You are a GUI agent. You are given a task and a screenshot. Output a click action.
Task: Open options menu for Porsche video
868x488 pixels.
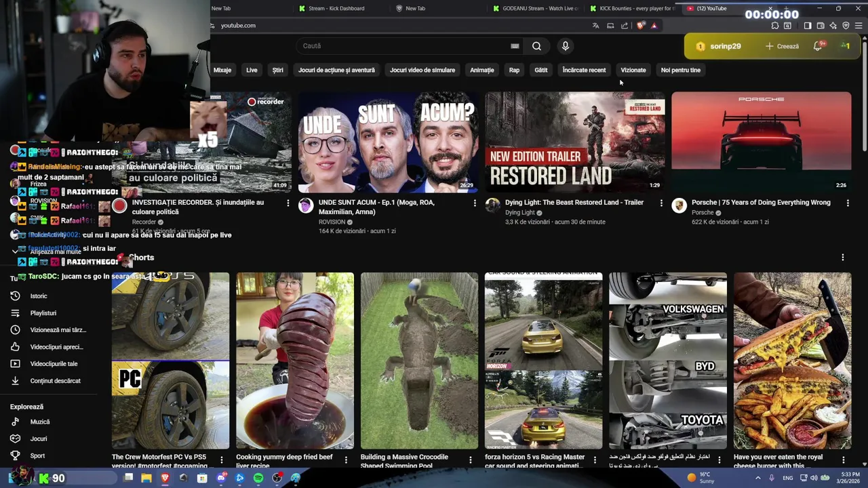(848, 203)
